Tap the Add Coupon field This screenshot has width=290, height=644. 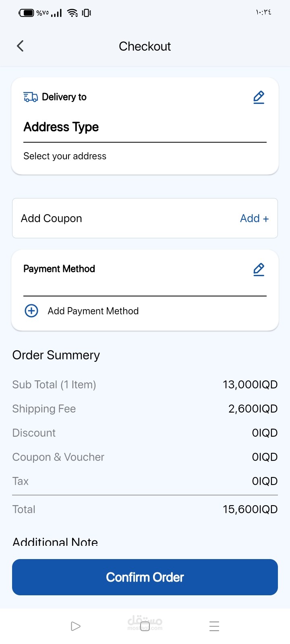tap(52, 219)
